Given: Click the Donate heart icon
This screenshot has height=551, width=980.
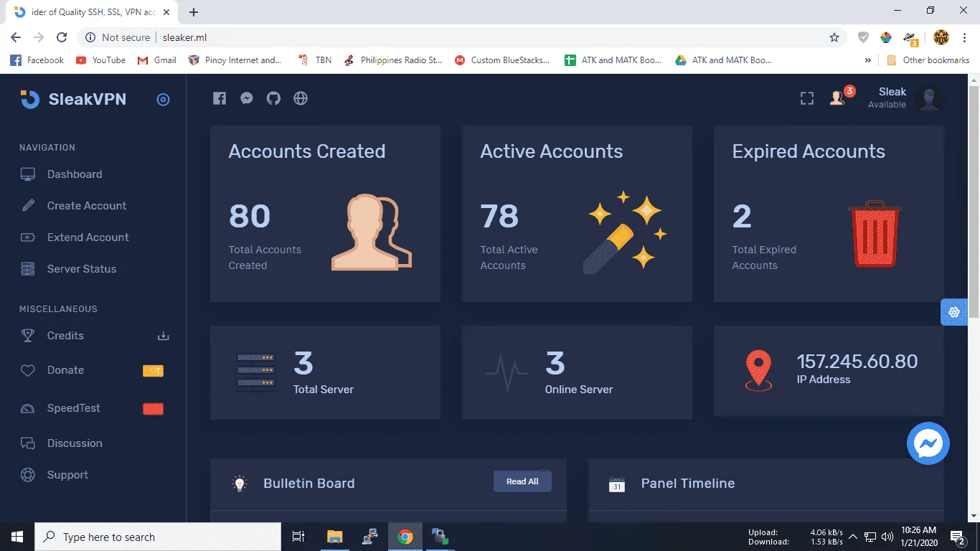Looking at the screenshot, I should click(28, 371).
